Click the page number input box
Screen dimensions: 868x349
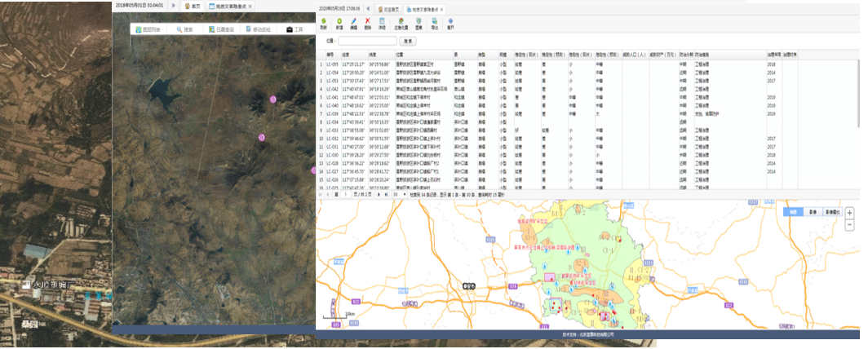(x=345, y=195)
